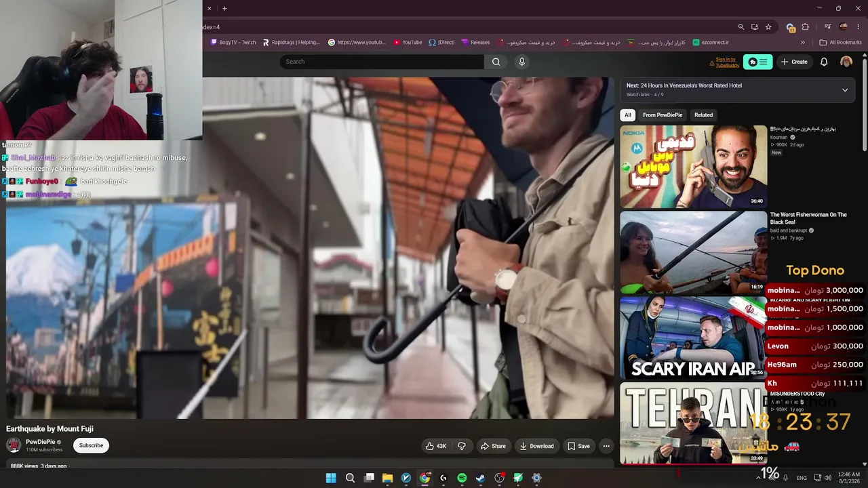Viewport: 868px width, 488px height.
Task: Open Steam from the taskbar
Action: (480, 478)
